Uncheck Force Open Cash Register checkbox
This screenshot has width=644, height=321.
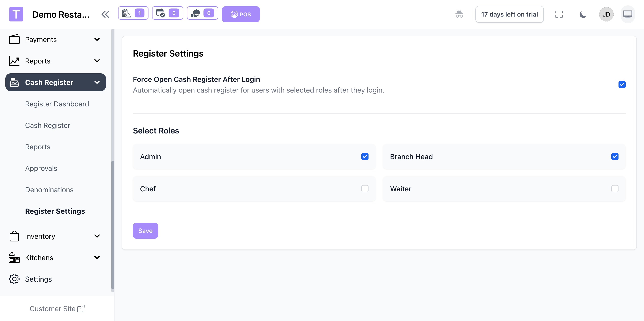point(622,84)
